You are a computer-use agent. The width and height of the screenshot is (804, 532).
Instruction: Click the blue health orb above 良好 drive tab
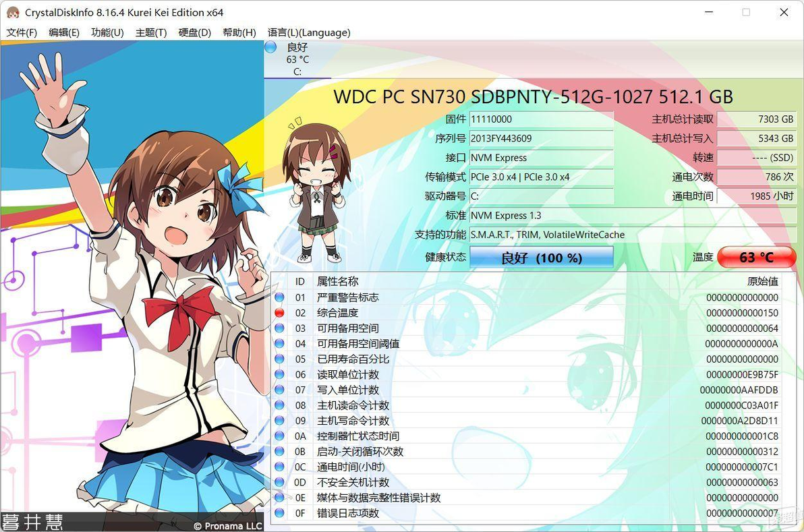[x=270, y=47]
